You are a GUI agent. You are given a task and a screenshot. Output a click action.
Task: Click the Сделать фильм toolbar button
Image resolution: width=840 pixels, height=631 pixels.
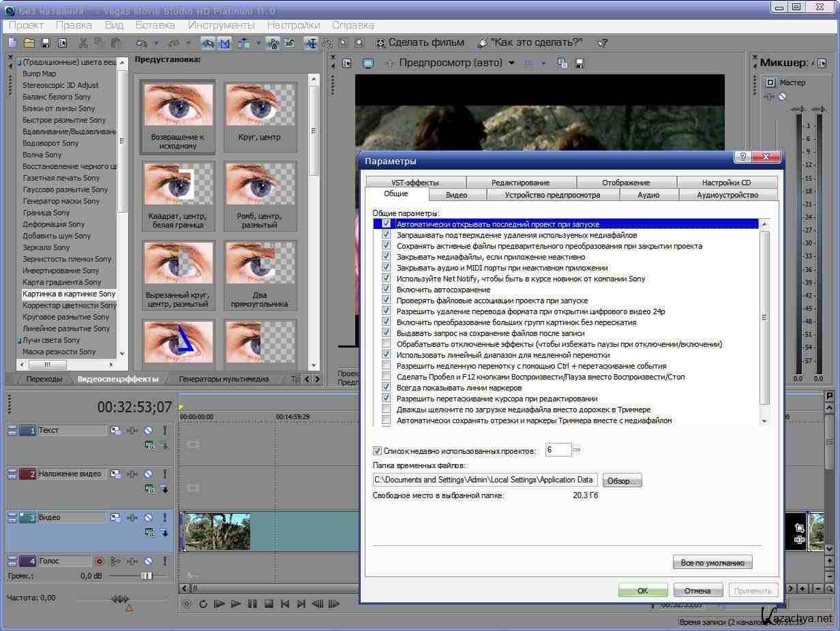pyautogui.click(x=419, y=42)
